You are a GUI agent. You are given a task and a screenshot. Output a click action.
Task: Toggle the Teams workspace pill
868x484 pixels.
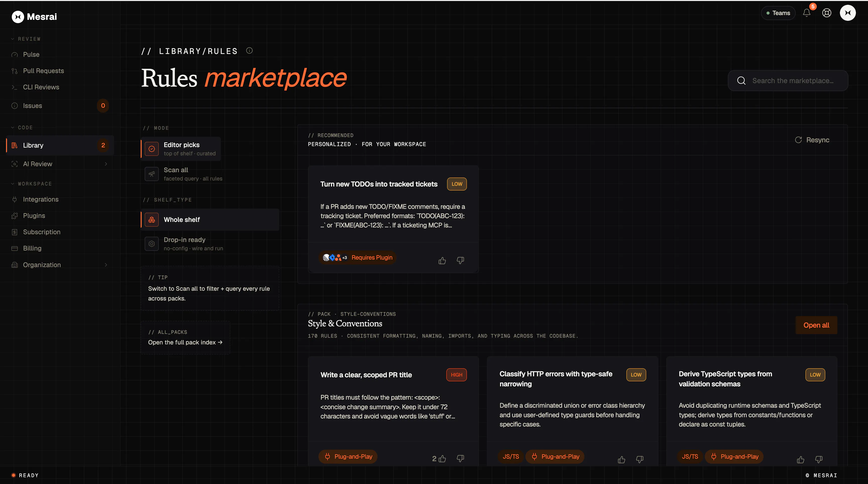[x=778, y=13]
